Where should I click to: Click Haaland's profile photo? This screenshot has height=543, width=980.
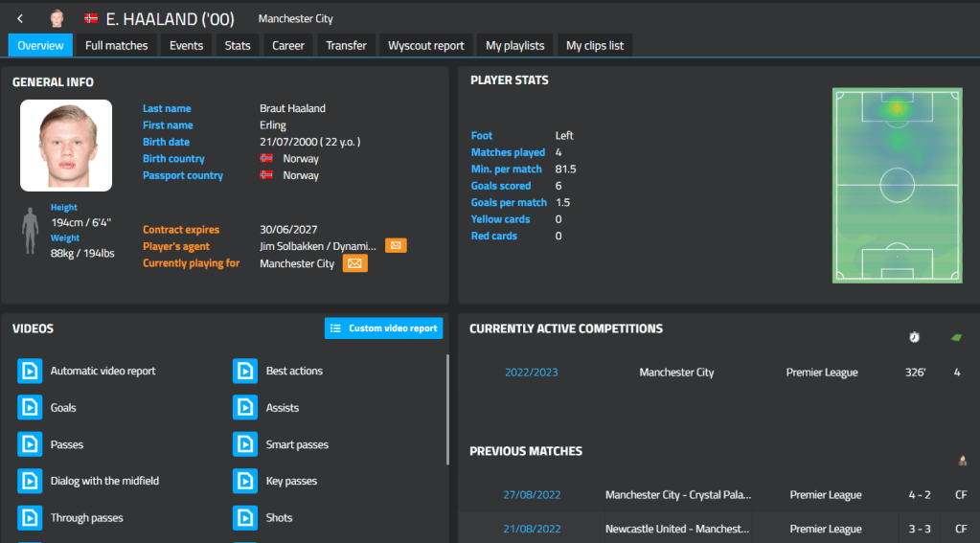66,146
